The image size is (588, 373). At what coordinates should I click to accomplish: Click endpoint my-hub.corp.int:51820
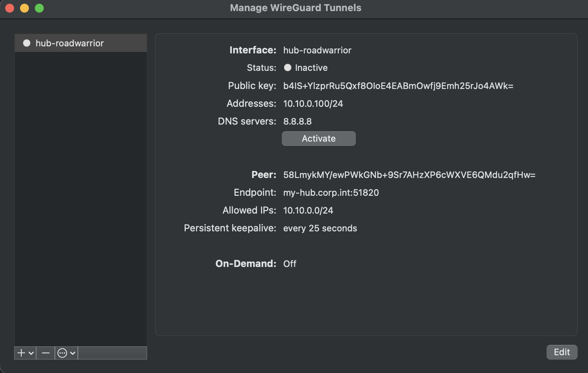tap(331, 193)
